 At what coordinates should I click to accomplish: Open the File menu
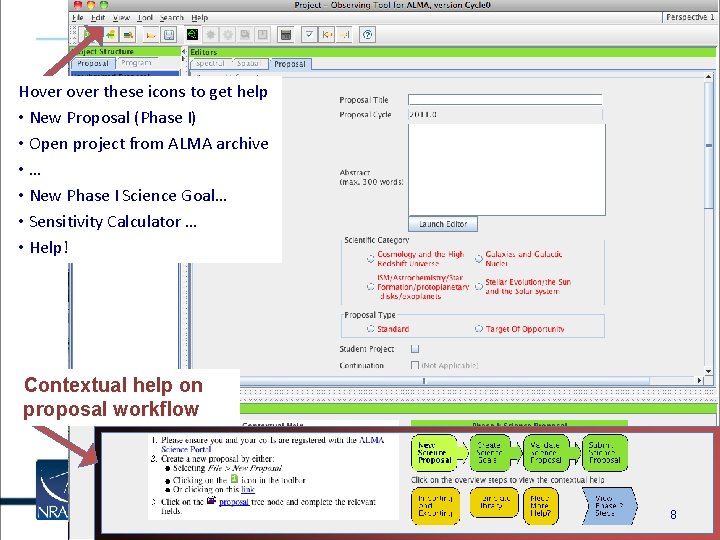(77, 17)
